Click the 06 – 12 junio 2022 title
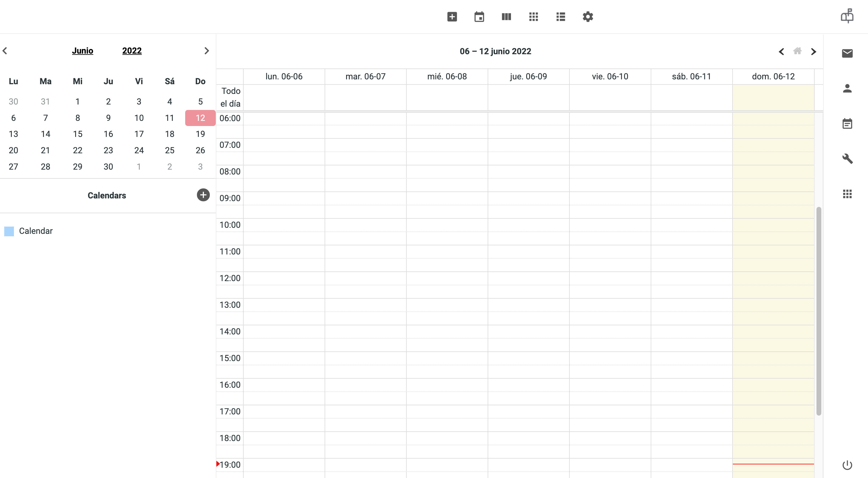This screenshot has height=478, width=868. coord(495,51)
